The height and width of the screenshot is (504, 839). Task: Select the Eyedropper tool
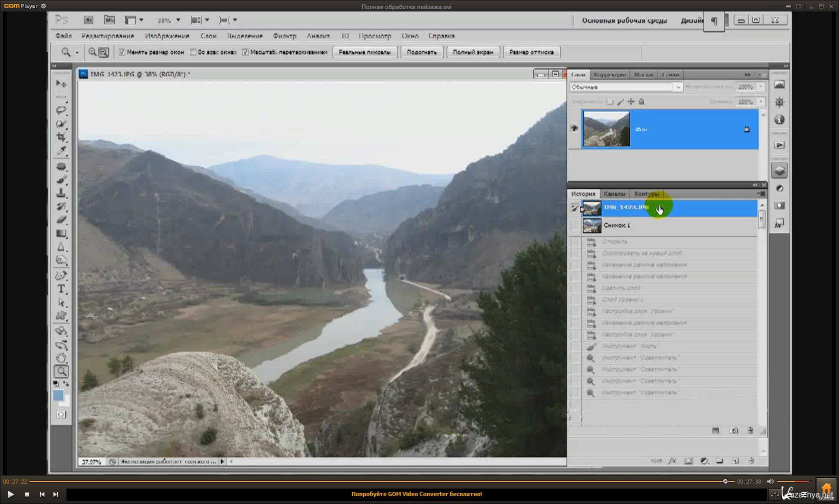(61, 151)
